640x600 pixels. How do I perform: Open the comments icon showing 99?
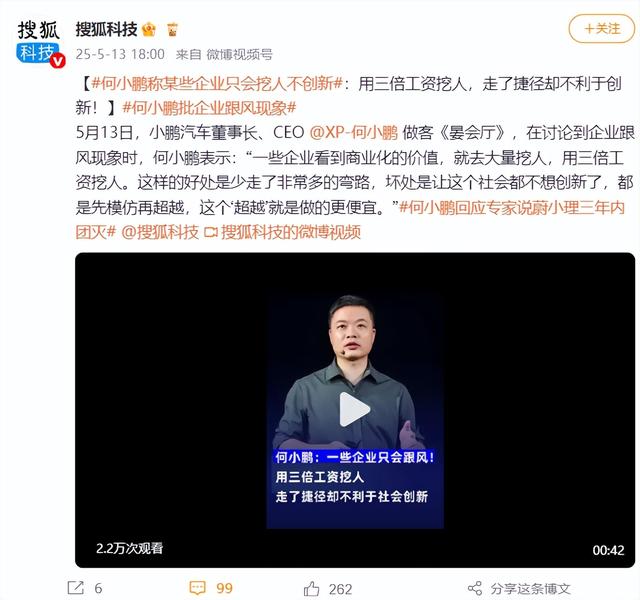(198, 588)
